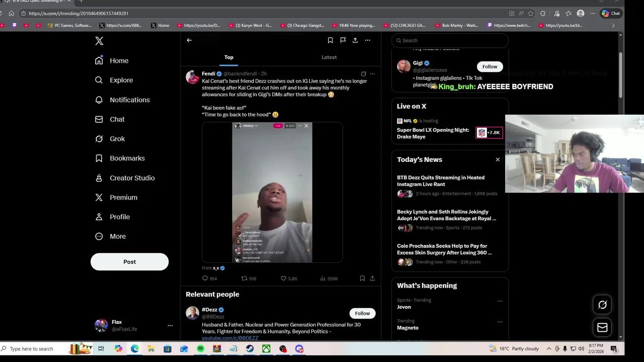Open Bob Marley bookmark in favorites bar

(x=456, y=25)
